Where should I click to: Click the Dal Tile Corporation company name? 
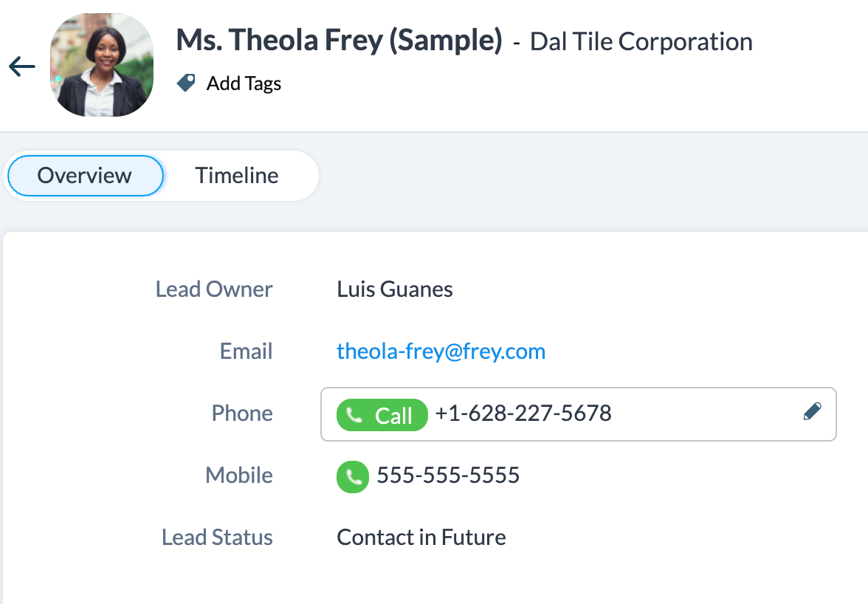641,42
